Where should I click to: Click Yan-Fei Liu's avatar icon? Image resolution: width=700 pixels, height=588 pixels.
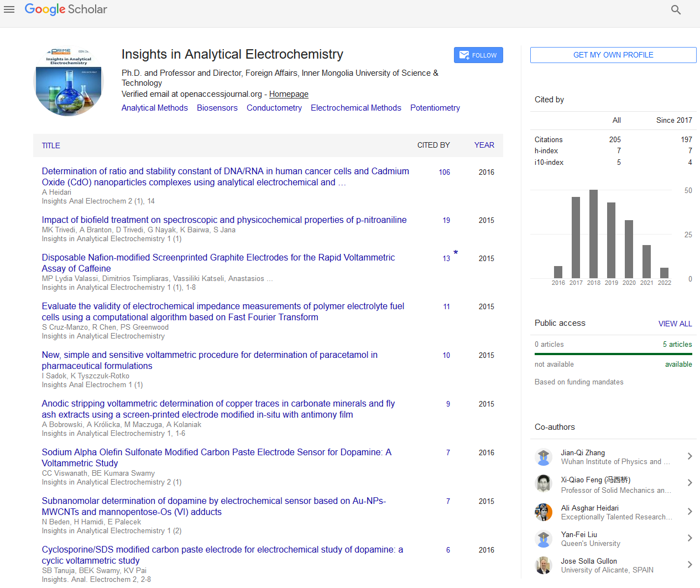[x=544, y=539]
